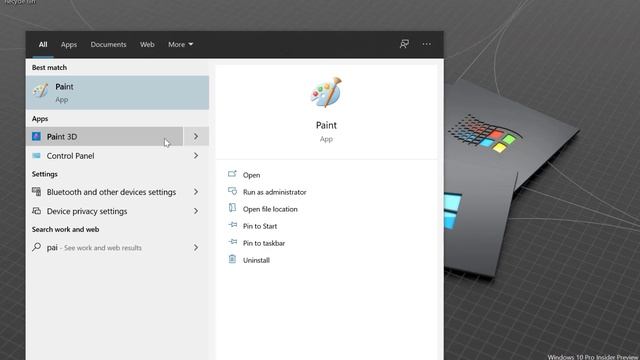Expand the Device privacy settings chevron
This screenshot has height=360, width=640.
pos(196,211)
